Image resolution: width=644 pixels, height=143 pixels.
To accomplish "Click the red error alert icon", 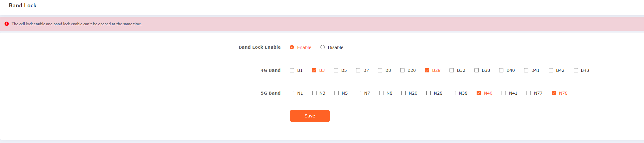I will point(7,24).
